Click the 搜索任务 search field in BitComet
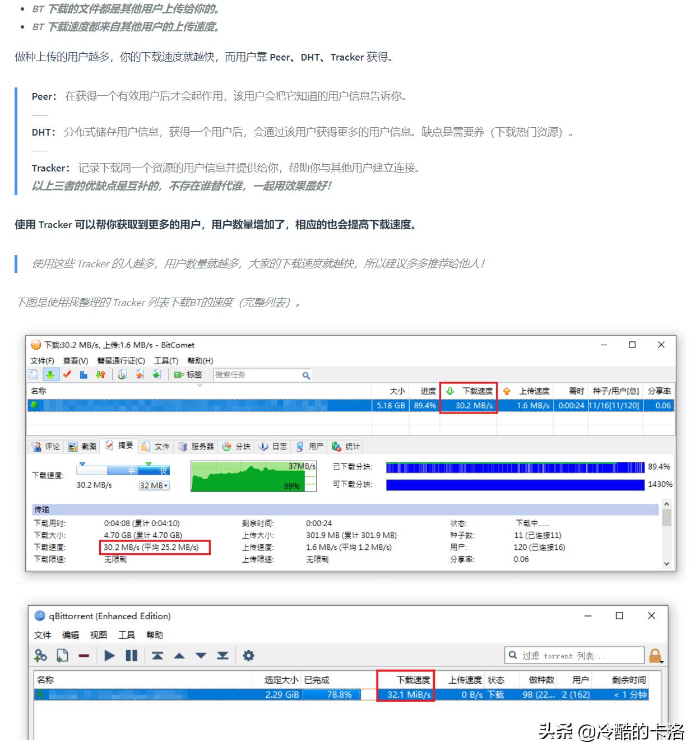 click(257, 375)
